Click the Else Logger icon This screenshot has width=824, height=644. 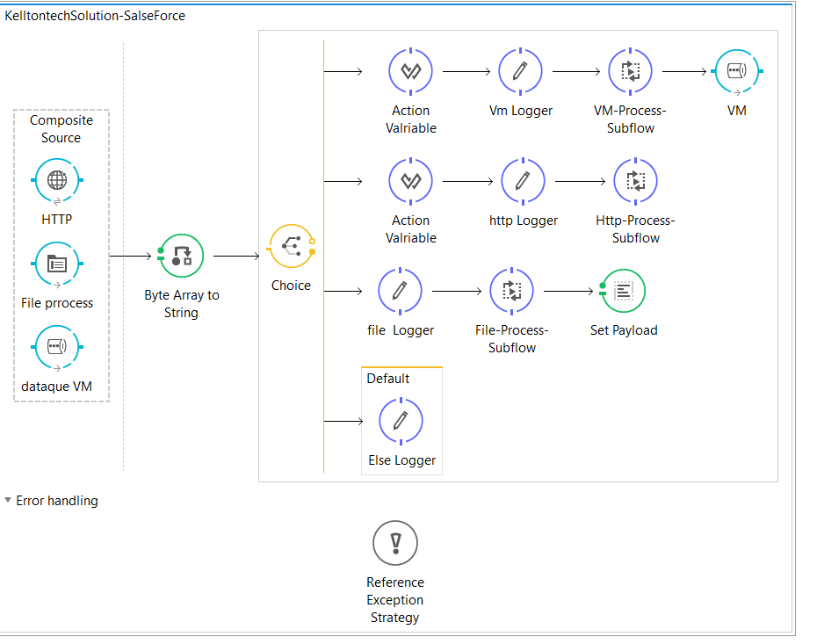tap(401, 421)
